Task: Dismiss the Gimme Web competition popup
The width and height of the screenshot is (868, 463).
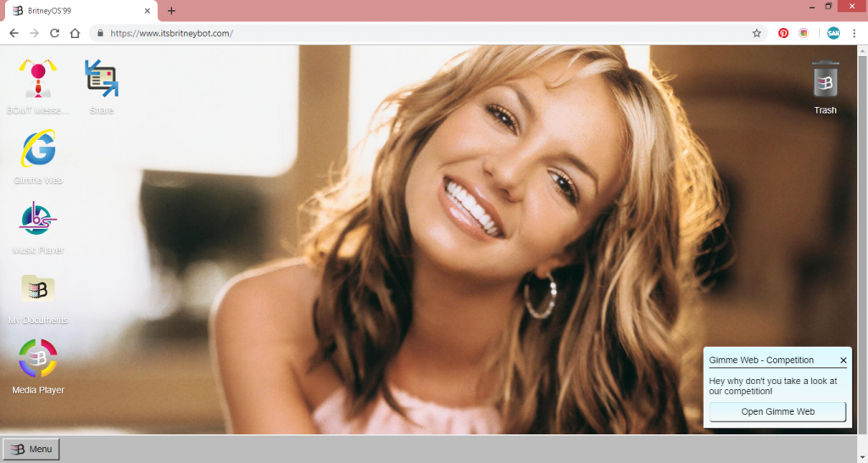Action: 843,360
